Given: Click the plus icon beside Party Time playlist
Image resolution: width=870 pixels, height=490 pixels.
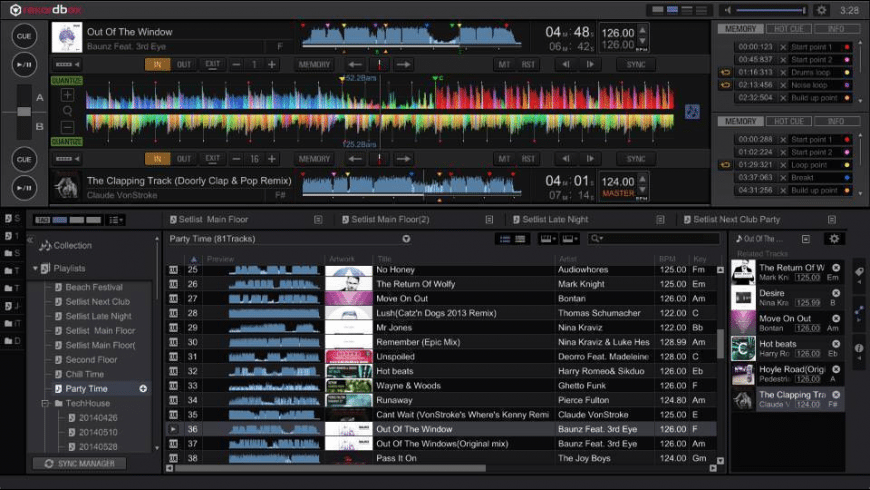Looking at the screenshot, I should (143, 388).
